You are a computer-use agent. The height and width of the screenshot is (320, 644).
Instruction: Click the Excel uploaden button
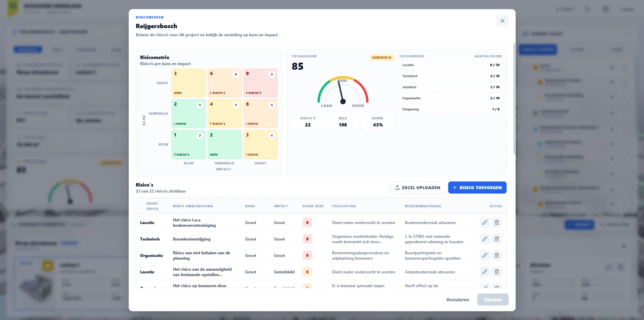(x=418, y=188)
